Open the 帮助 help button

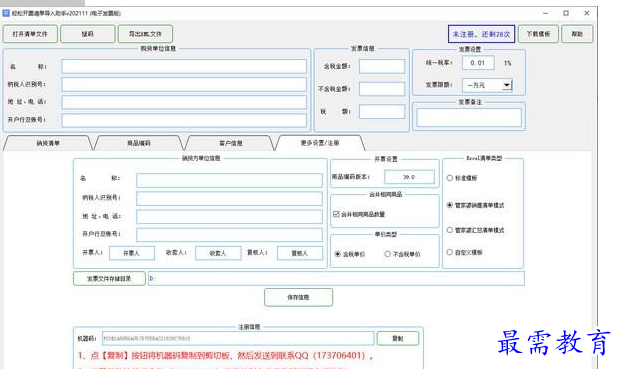[x=577, y=34]
